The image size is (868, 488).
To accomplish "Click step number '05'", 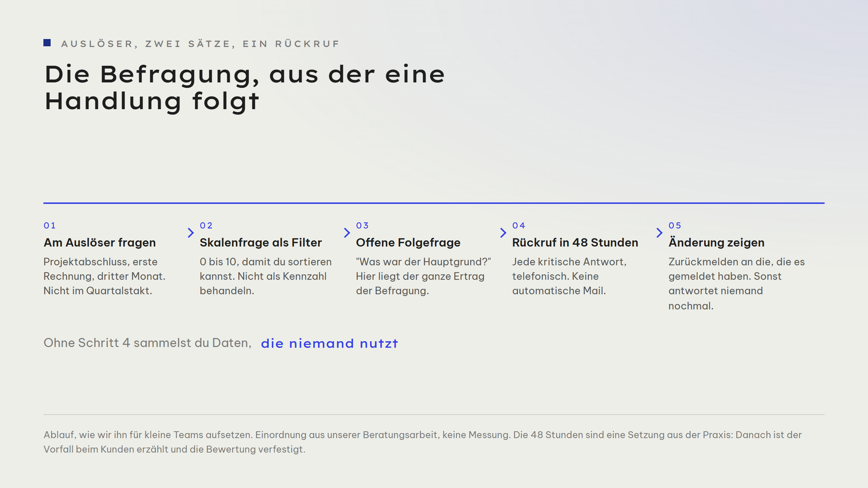I will [675, 226].
